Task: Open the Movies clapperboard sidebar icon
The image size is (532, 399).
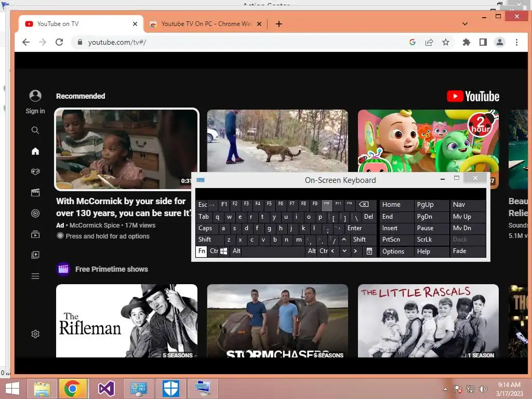Action: (x=35, y=193)
